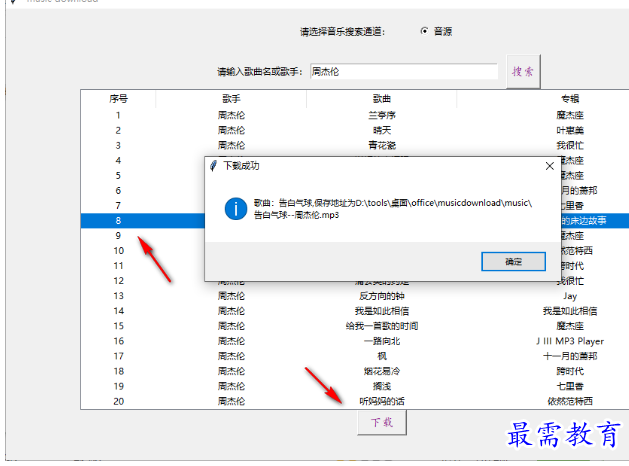The width and height of the screenshot is (629, 466).
Task: Close the 下载成功 dialog with X
Action: coord(550,166)
